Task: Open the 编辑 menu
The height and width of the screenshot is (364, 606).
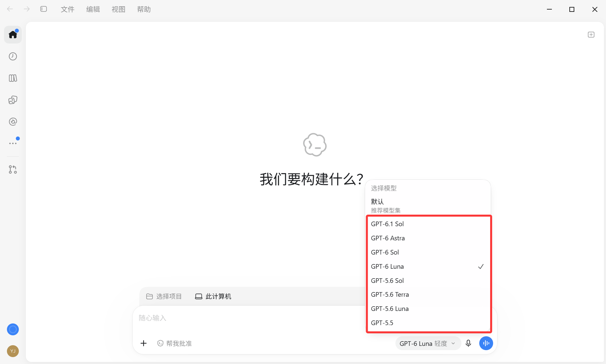Action: [93, 9]
